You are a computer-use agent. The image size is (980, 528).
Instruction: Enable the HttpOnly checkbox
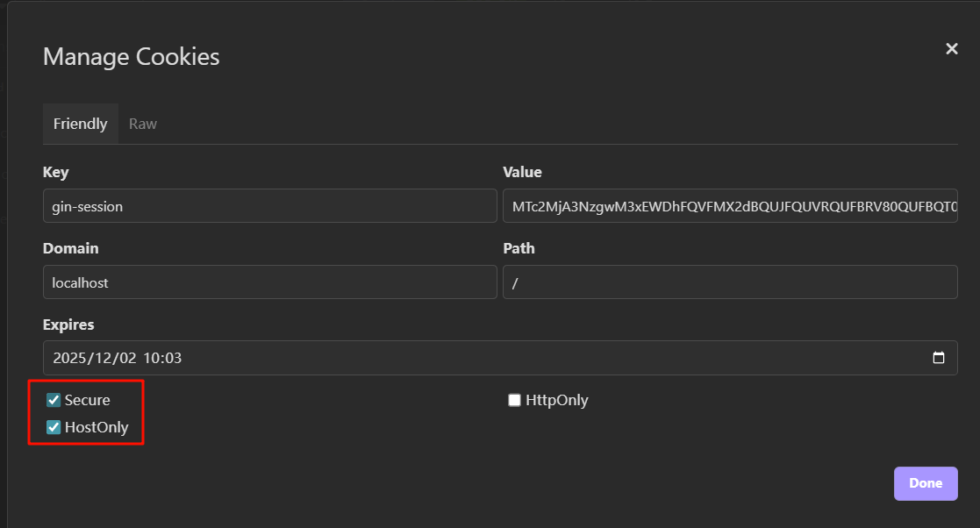[x=515, y=401]
